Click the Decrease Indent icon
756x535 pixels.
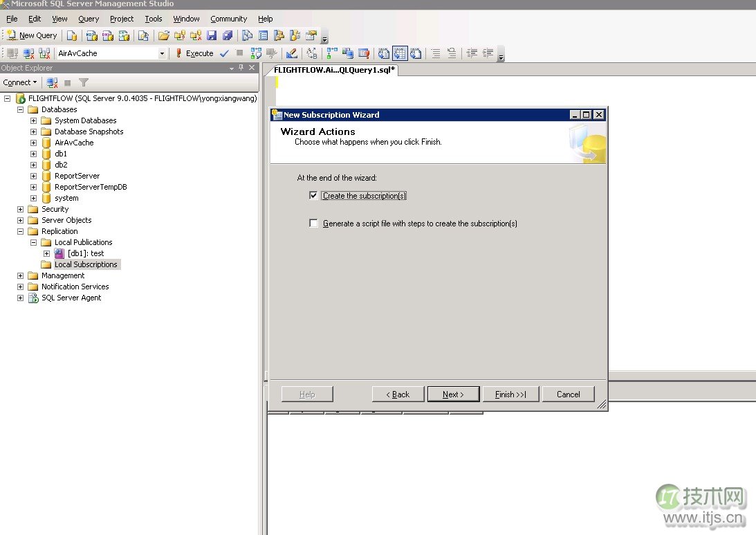tap(472, 53)
